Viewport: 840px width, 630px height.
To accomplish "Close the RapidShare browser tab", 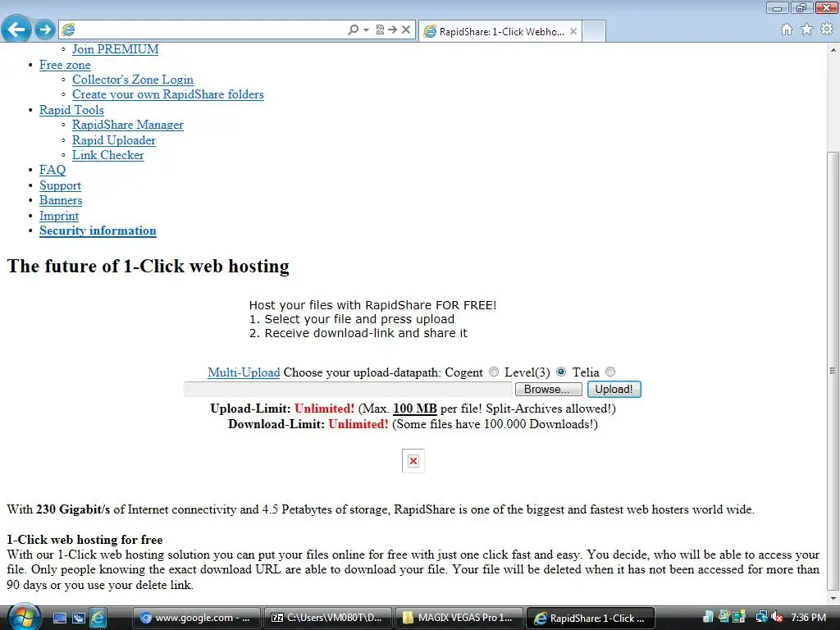I will pyautogui.click(x=573, y=31).
